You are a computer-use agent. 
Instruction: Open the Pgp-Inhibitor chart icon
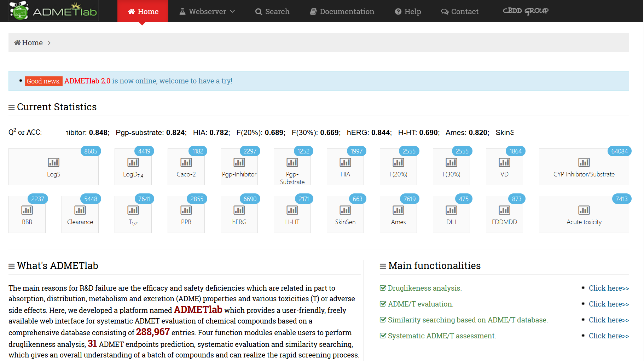pyautogui.click(x=239, y=162)
